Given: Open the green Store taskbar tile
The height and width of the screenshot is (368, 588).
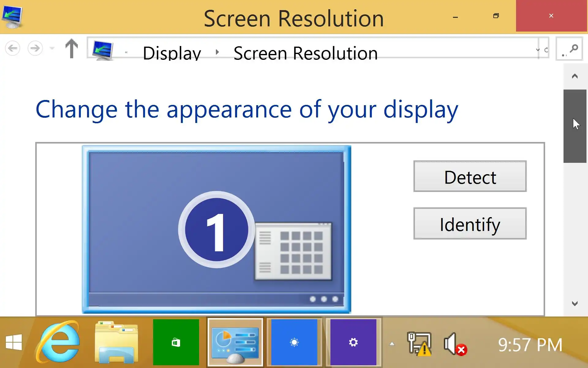Looking at the screenshot, I should click(x=176, y=342).
